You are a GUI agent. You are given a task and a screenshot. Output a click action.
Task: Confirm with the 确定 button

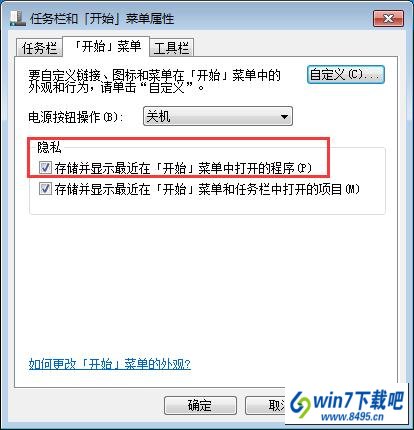(x=200, y=405)
